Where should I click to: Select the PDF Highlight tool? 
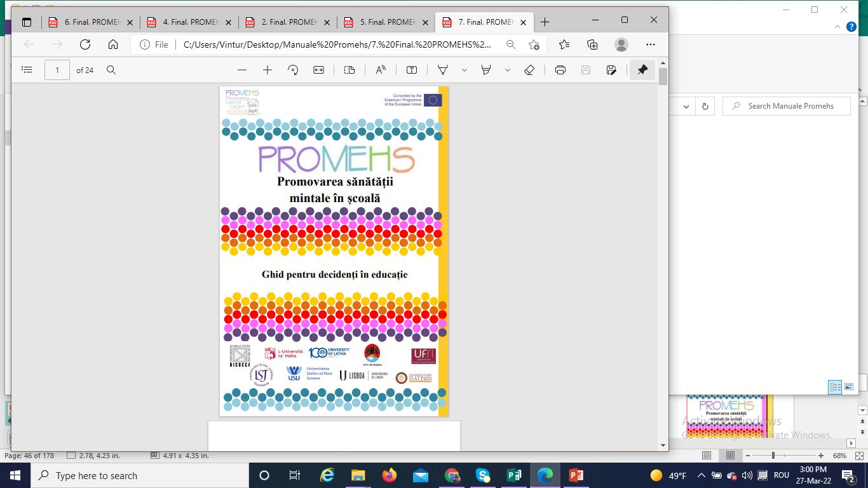point(486,70)
